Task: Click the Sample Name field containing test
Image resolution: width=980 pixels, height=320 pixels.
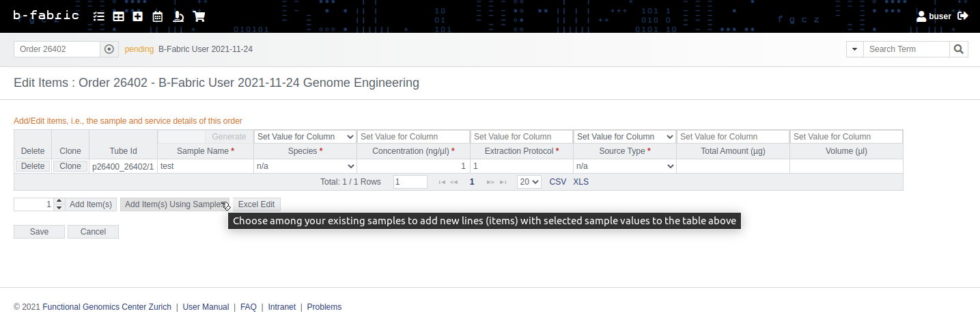Action: (205, 166)
